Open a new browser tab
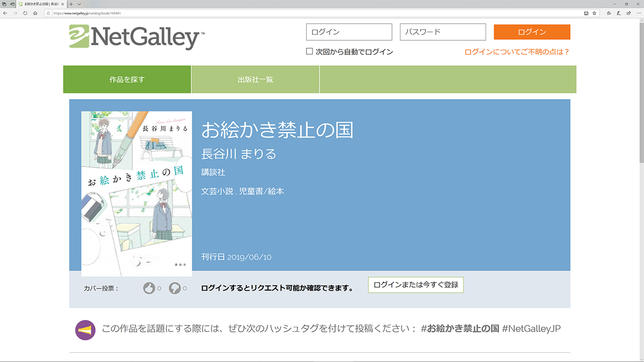This screenshot has height=362, width=644. [x=71, y=4]
